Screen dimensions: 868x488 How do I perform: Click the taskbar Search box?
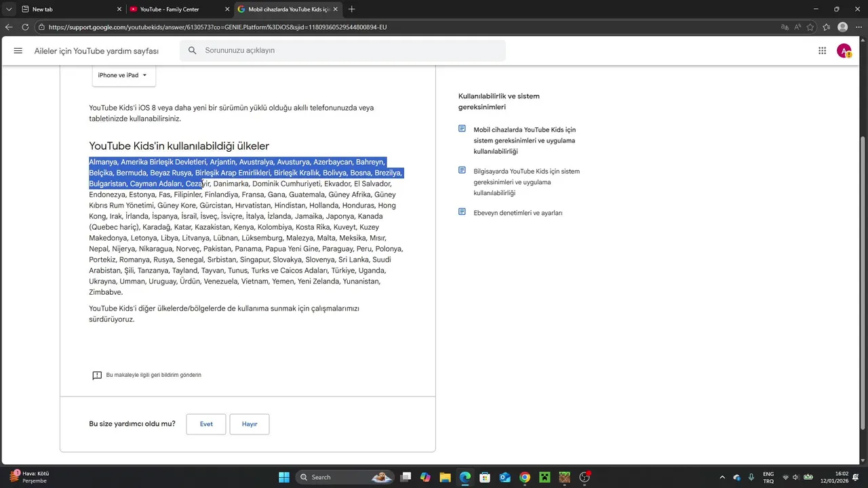tap(346, 477)
